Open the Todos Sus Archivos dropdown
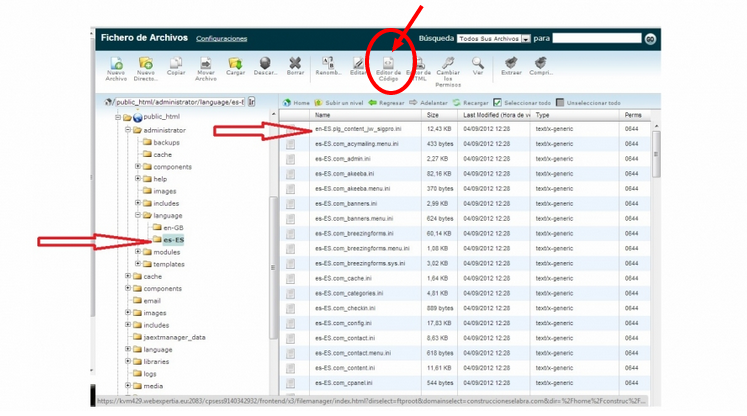The height and width of the screenshot is (416, 747). click(494, 39)
